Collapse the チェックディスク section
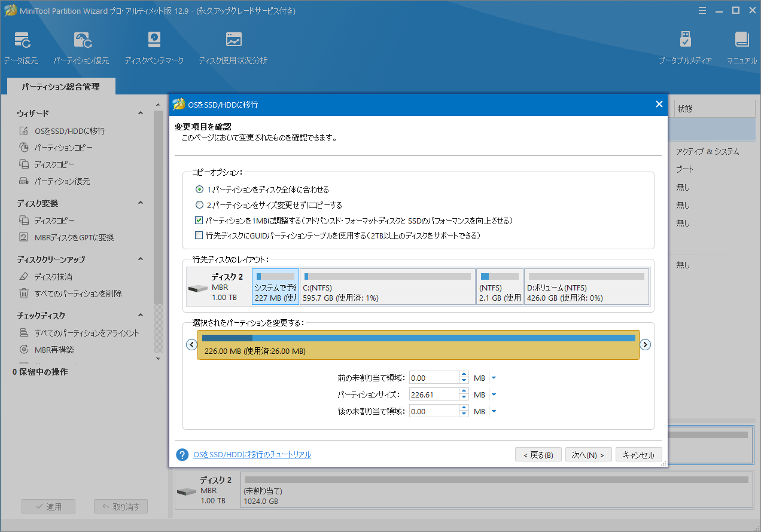 (141, 316)
